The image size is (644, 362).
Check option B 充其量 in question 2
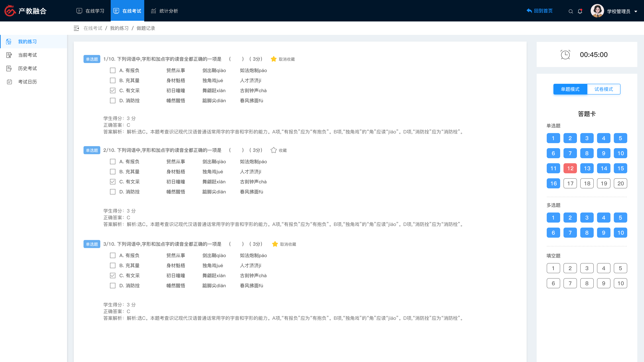click(113, 172)
